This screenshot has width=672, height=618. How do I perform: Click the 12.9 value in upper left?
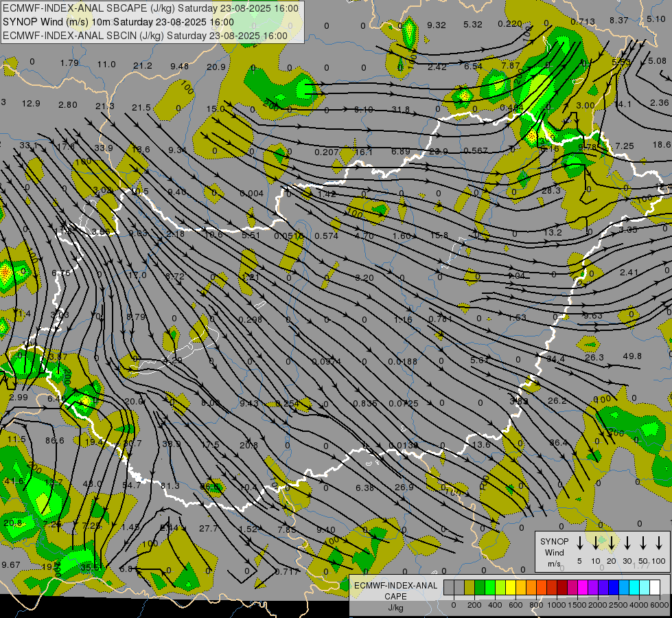point(31,104)
